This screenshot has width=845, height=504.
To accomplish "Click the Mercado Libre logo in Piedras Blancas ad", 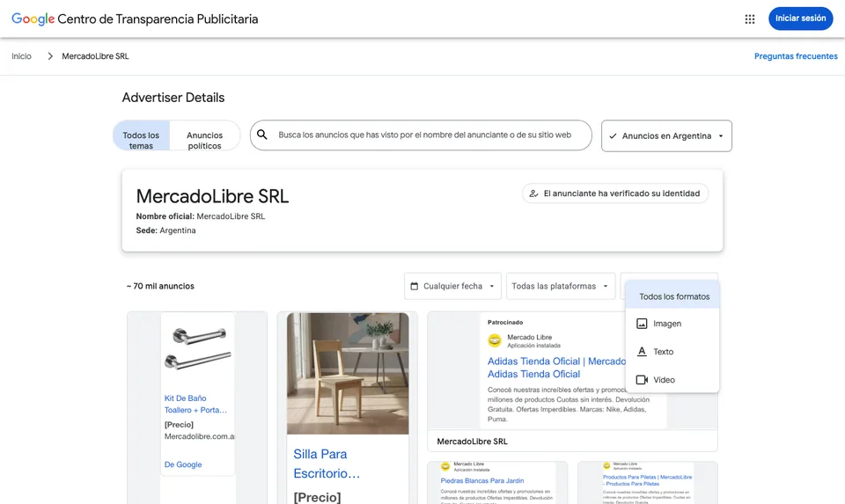I will (x=445, y=466).
